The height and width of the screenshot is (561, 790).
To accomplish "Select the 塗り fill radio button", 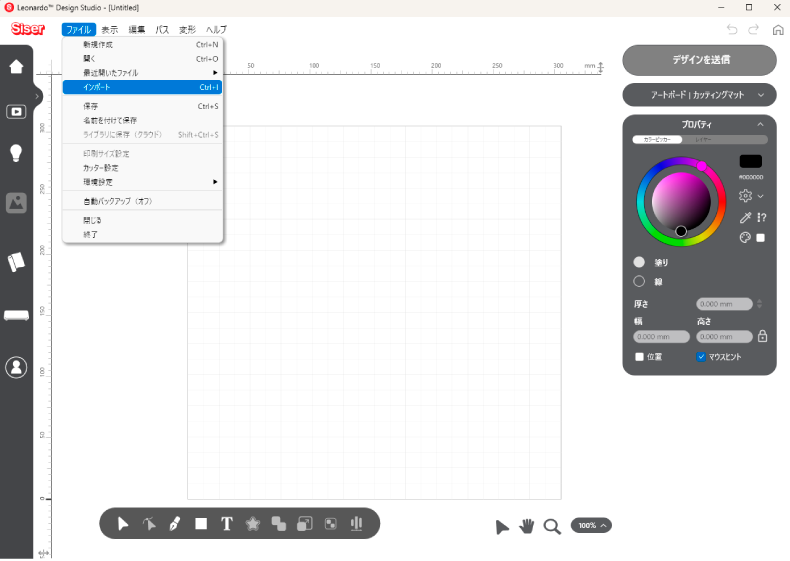I will pos(639,262).
